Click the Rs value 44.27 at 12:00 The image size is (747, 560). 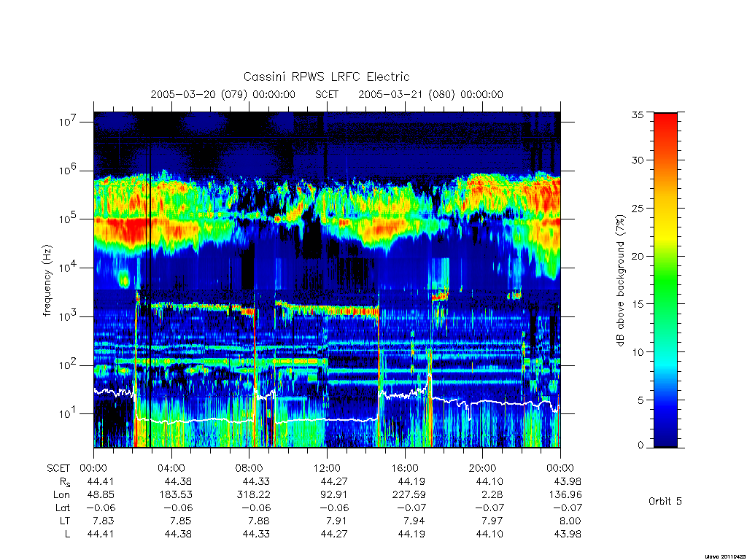click(333, 481)
